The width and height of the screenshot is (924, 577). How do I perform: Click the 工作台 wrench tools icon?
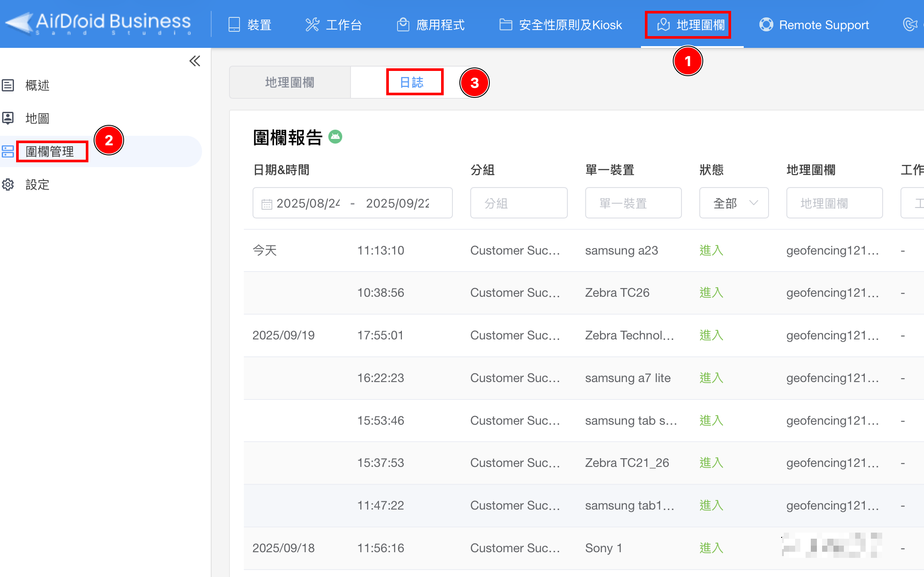click(x=312, y=25)
